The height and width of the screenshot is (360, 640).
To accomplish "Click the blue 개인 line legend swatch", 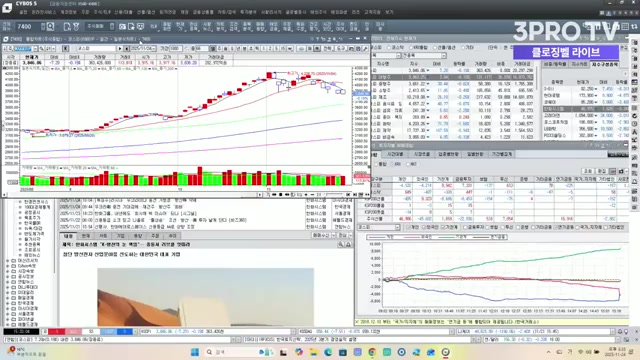I will tap(376, 237).
